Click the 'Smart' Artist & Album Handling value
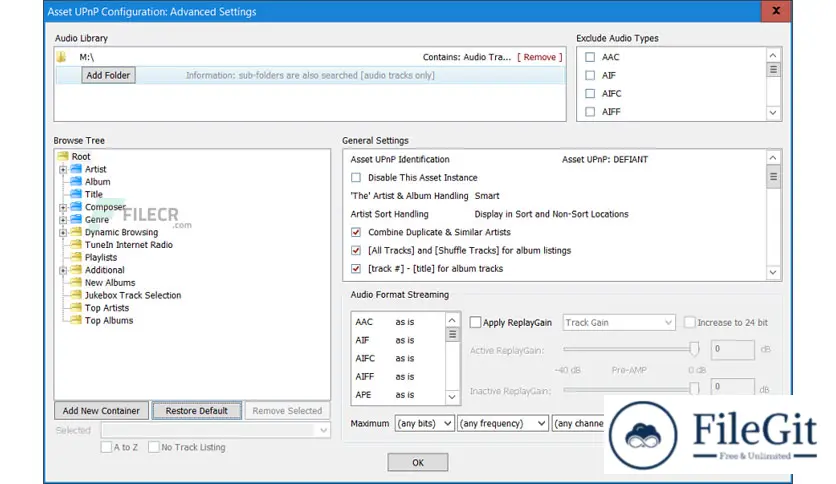The image size is (836, 484). coord(487,196)
